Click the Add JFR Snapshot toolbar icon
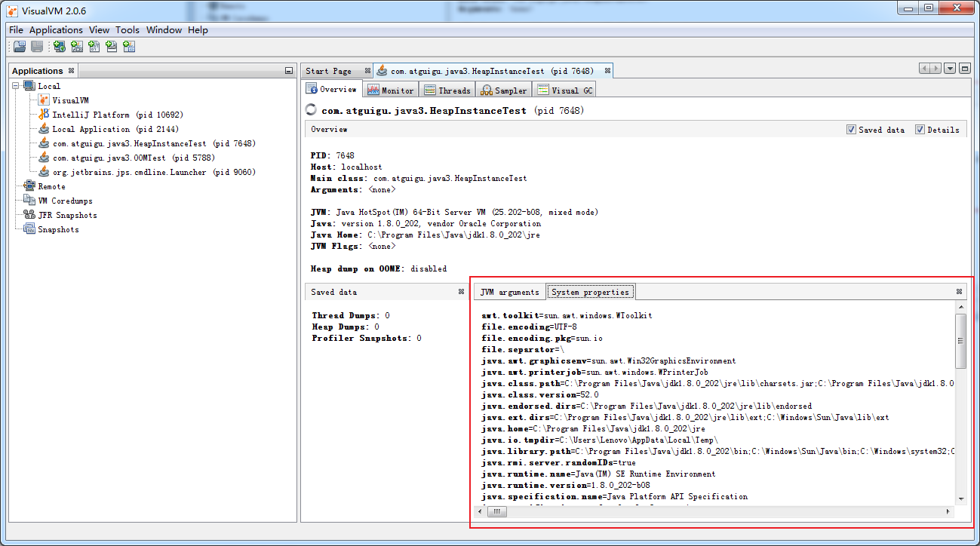 111,47
